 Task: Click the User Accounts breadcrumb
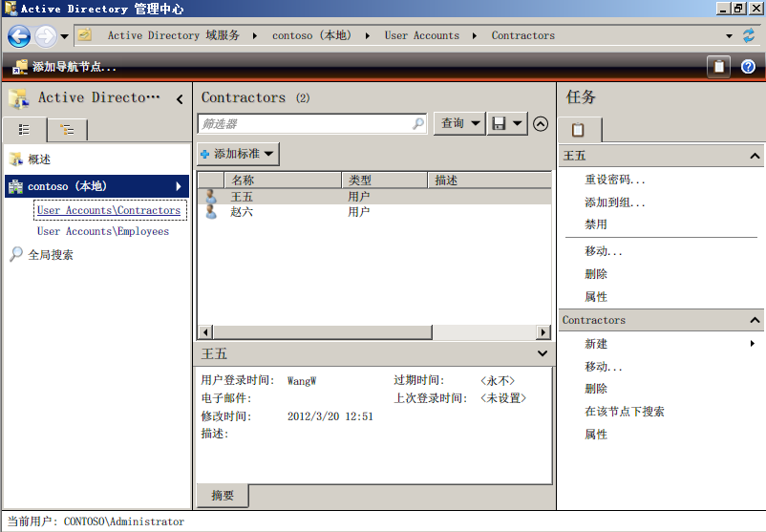(x=421, y=35)
